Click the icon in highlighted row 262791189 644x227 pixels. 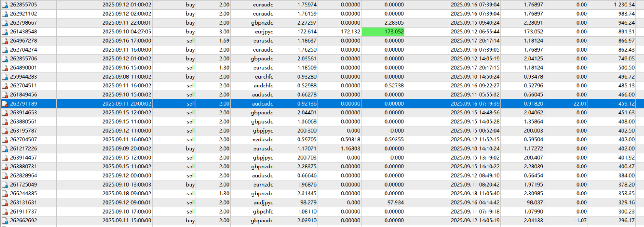click(x=5, y=104)
